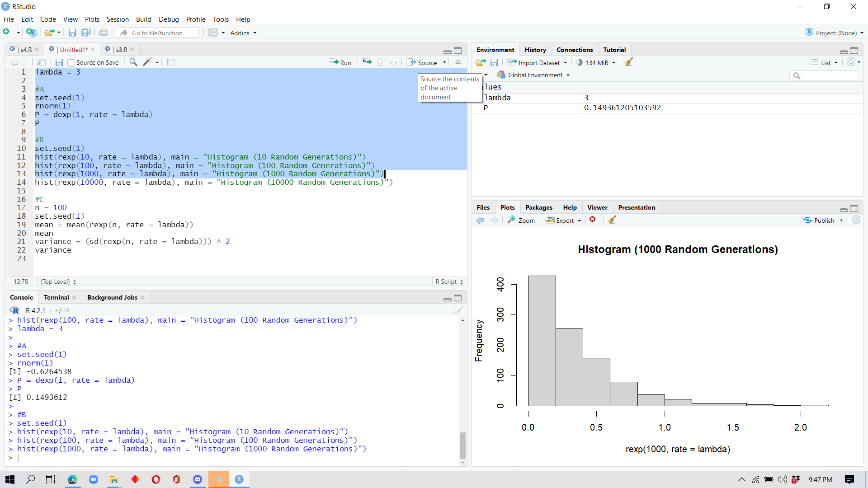Show the document outline
The width and height of the screenshot is (868, 488).
pos(458,62)
